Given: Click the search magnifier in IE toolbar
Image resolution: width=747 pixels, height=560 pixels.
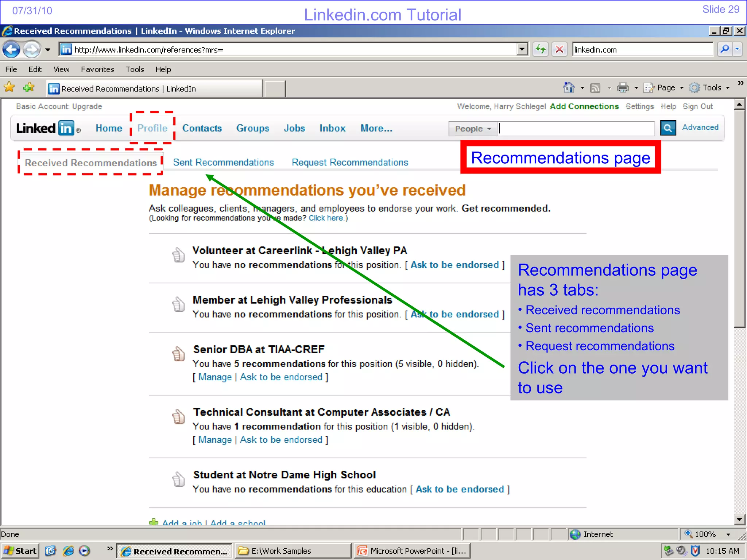Looking at the screenshot, I should (x=724, y=49).
